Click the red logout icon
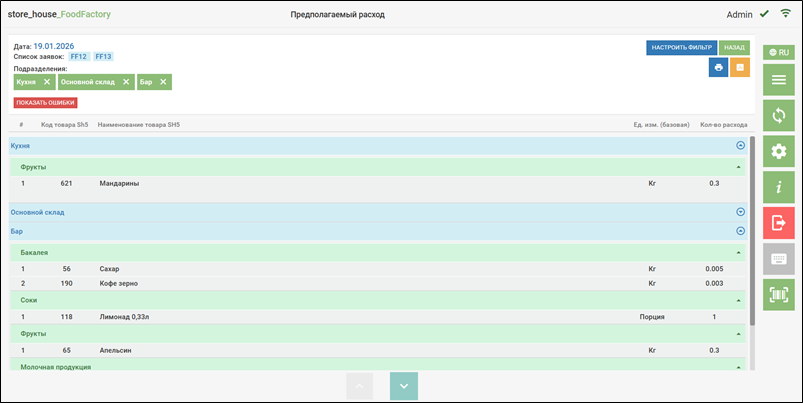Screen dimensions: 803x403 (778, 223)
